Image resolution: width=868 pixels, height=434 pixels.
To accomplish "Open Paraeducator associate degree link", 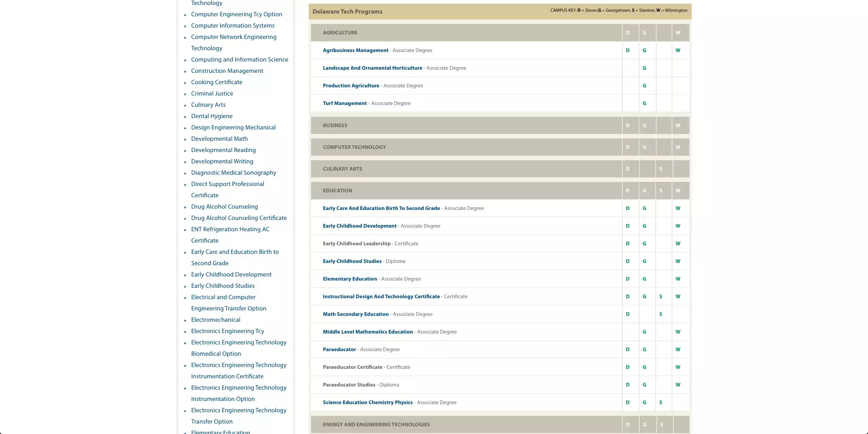I will click(x=339, y=349).
